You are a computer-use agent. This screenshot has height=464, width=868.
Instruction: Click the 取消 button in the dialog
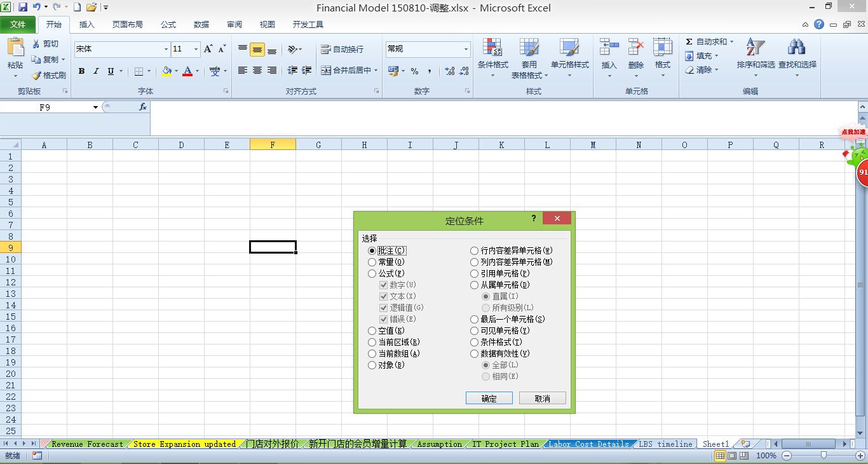[x=542, y=397]
